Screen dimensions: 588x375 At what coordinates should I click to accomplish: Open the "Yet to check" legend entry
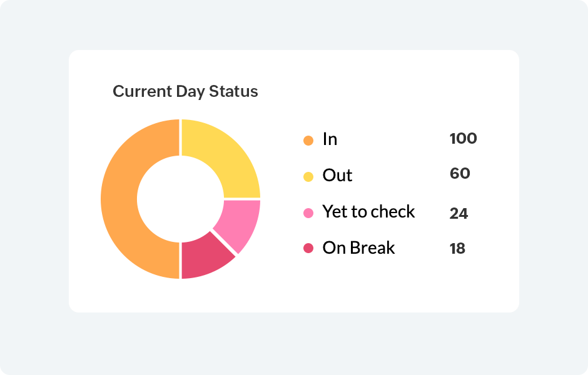[x=368, y=212]
